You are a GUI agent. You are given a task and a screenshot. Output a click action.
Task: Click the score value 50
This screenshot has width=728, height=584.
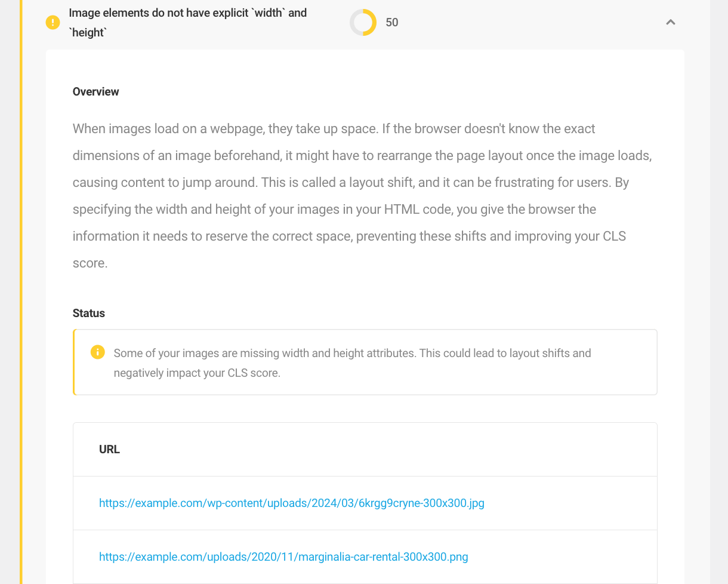392,23
